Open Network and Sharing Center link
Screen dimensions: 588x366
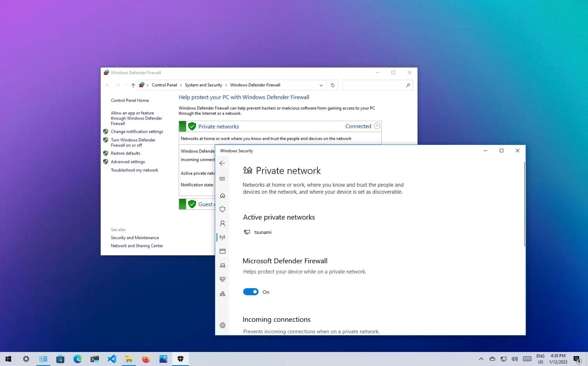pos(137,246)
